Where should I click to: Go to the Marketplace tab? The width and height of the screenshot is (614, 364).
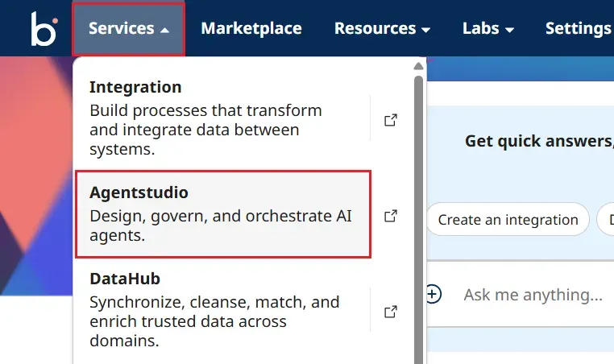point(251,29)
